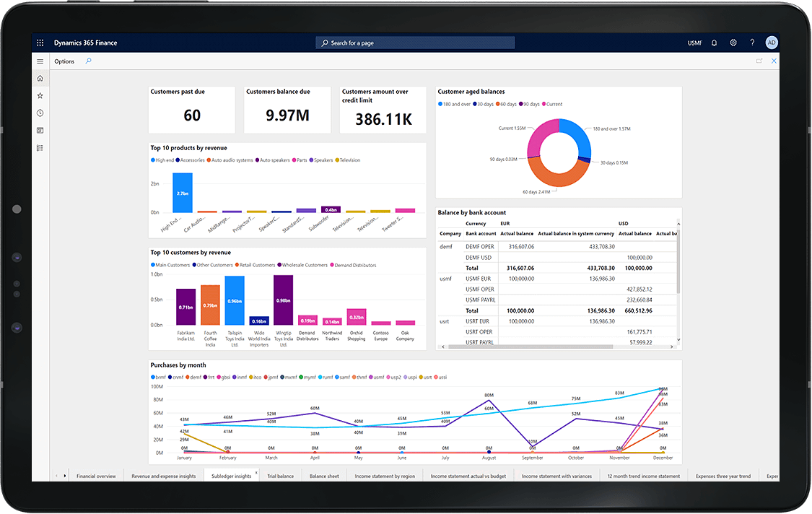Expand the hamburger navigation pane
The width and height of the screenshot is (812, 514).
click(40, 61)
